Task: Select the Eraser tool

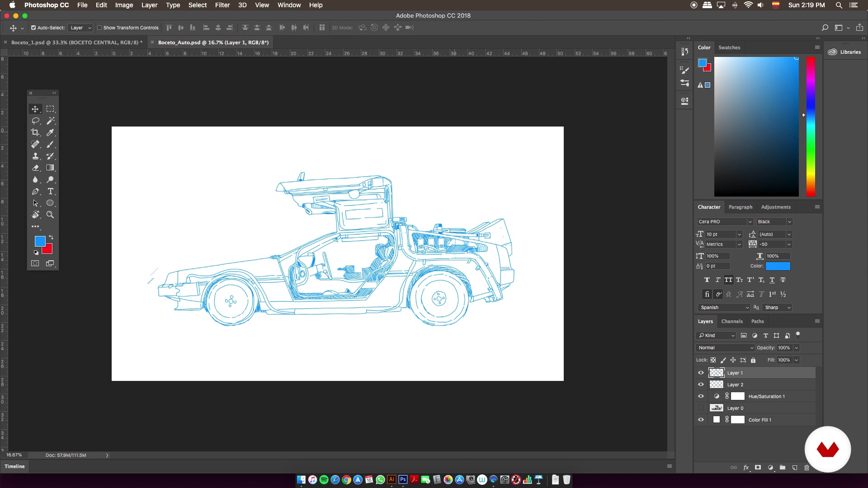Action: click(x=35, y=168)
